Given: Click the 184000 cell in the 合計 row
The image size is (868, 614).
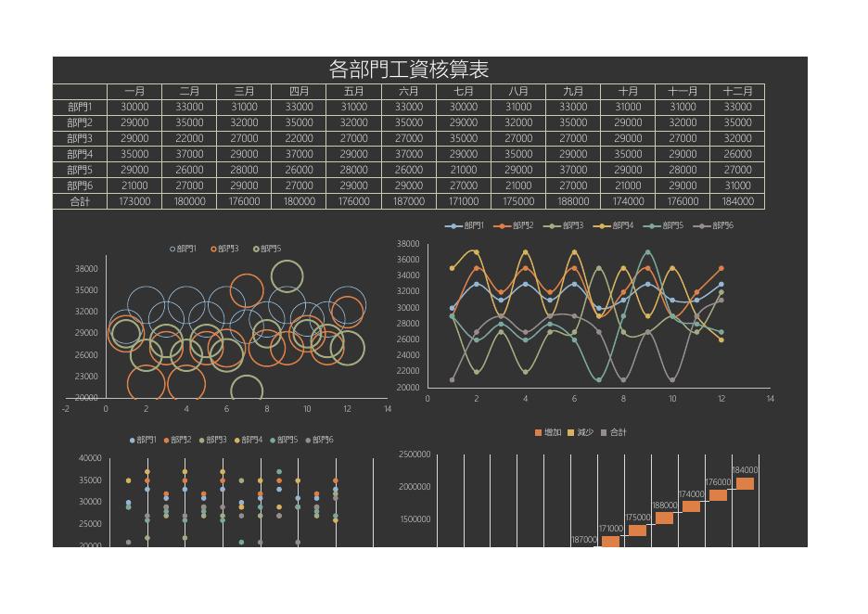Looking at the screenshot, I should pos(737,201).
